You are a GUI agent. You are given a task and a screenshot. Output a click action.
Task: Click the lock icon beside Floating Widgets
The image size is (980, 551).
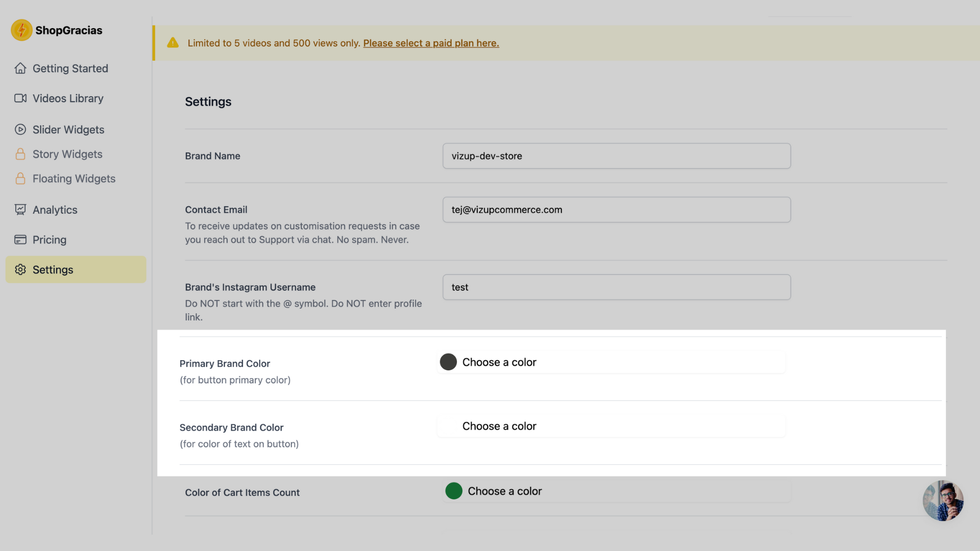click(x=20, y=178)
